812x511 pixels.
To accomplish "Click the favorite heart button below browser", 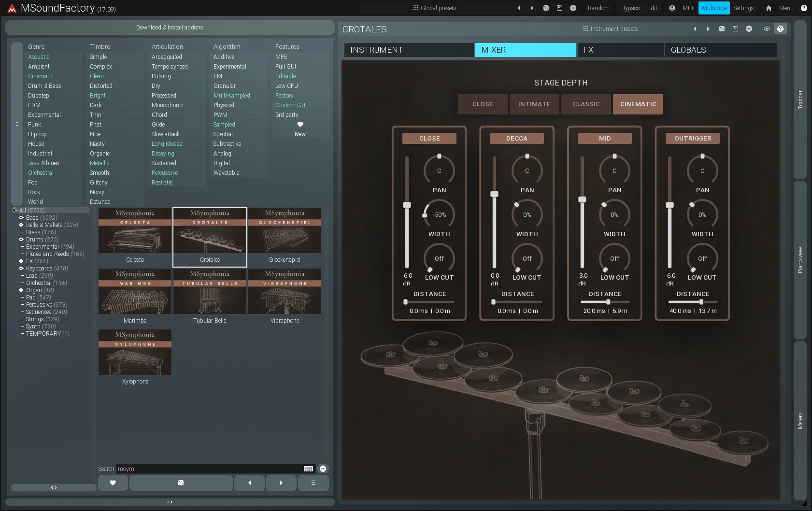I will pos(113,483).
